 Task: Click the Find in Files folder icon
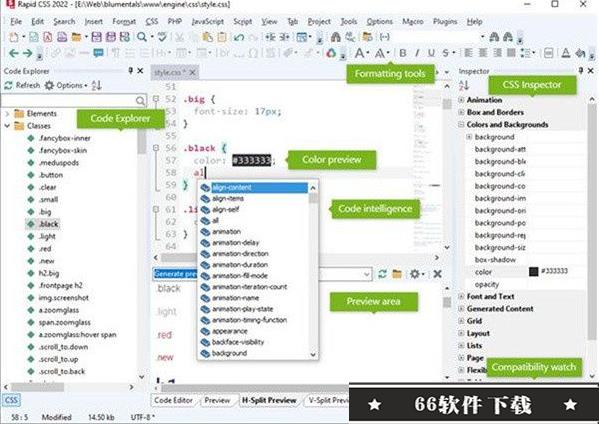pos(367,37)
